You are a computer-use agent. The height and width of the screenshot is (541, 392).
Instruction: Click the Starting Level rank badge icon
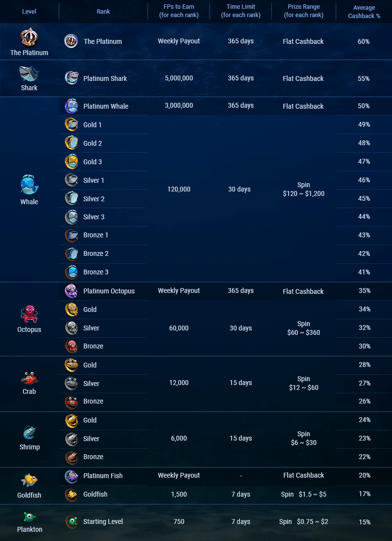pos(72,522)
